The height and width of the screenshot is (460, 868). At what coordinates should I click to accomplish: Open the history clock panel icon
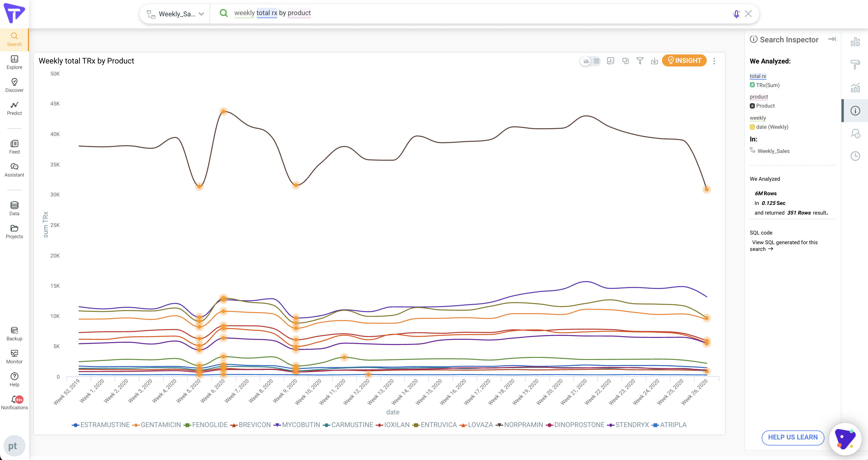pos(855,156)
